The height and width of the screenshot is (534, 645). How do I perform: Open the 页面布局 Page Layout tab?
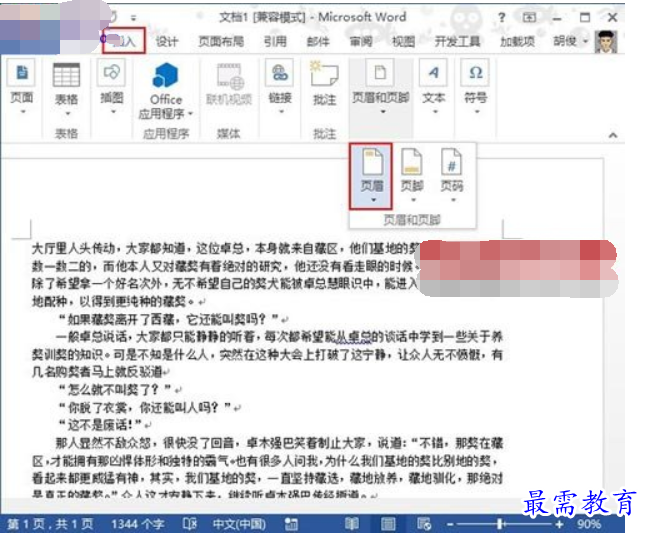pyautogui.click(x=221, y=42)
